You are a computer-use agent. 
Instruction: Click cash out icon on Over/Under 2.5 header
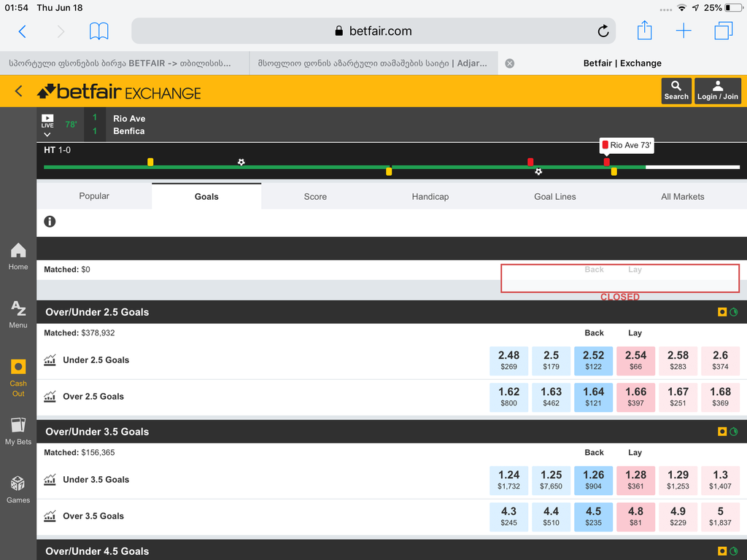coord(722,312)
